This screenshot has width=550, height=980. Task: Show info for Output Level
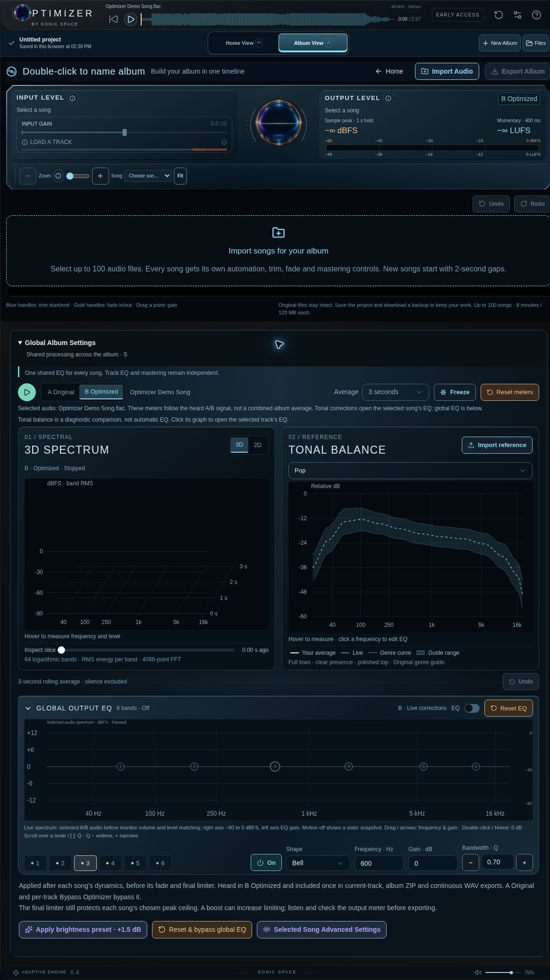tap(388, 98)
